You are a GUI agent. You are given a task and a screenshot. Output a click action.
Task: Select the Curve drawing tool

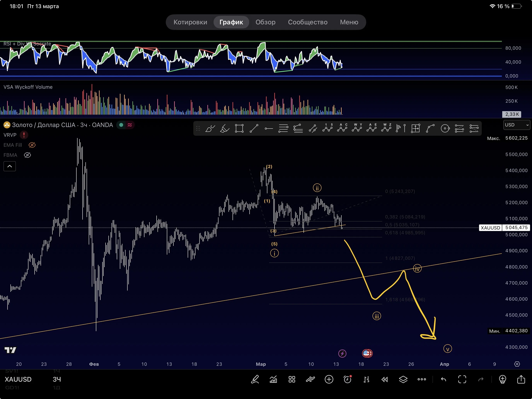430,128
